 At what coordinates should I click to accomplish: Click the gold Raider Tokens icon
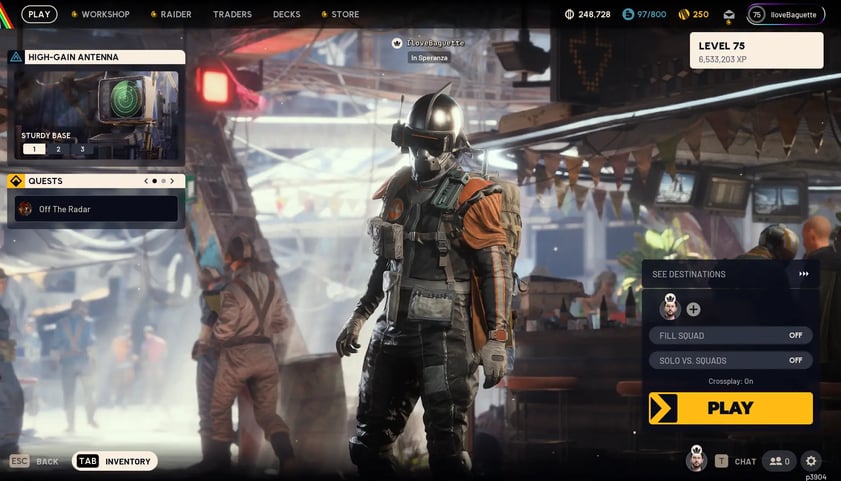click(x=684, y=15)
